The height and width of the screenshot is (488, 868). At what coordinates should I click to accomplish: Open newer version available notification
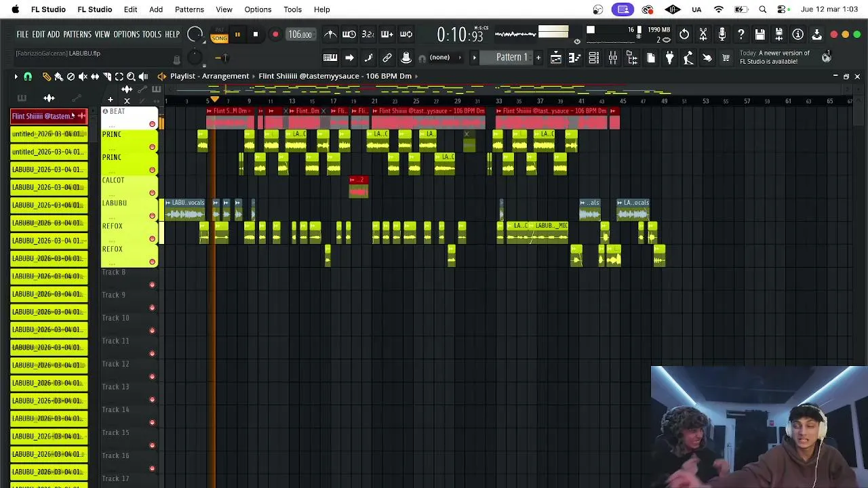coord(774,57)
